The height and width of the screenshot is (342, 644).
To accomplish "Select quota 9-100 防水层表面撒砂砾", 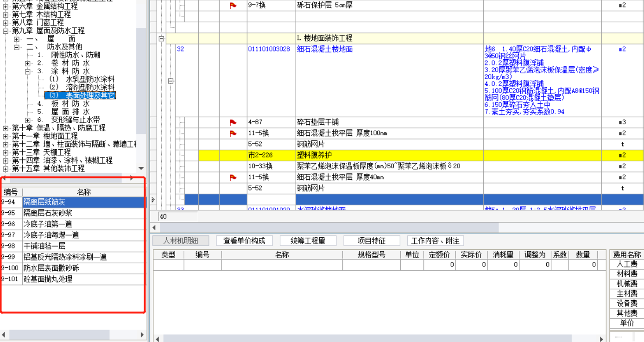I will pos(73,268).
